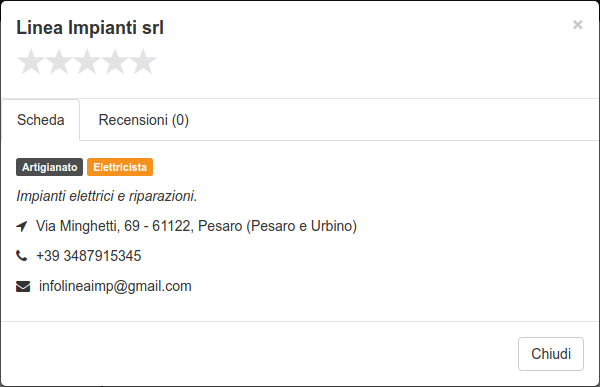Click the second rating star
The height and width of the screenshot is (387, 600).
click(x=59, y=61)
